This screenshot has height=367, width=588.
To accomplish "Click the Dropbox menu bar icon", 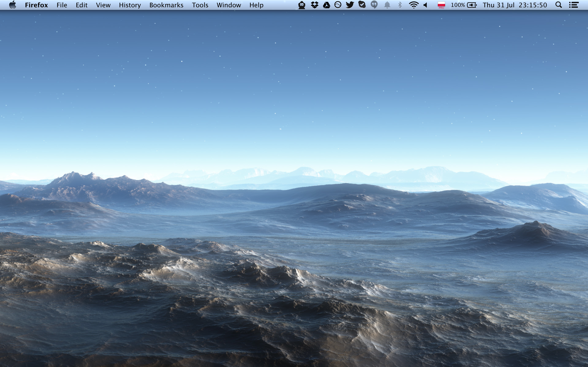I will pos(314,5).
